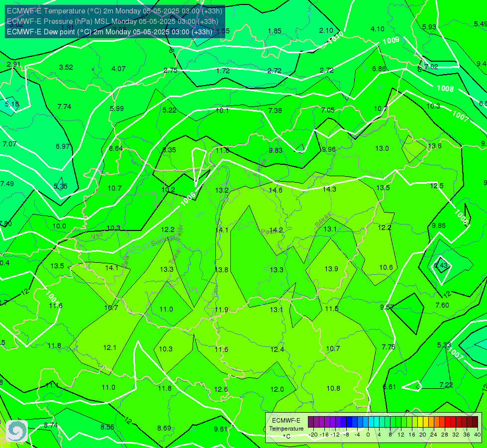Click the 9.86 temperature value
Screen dimensions: 487x448
(x=439, y=225)
